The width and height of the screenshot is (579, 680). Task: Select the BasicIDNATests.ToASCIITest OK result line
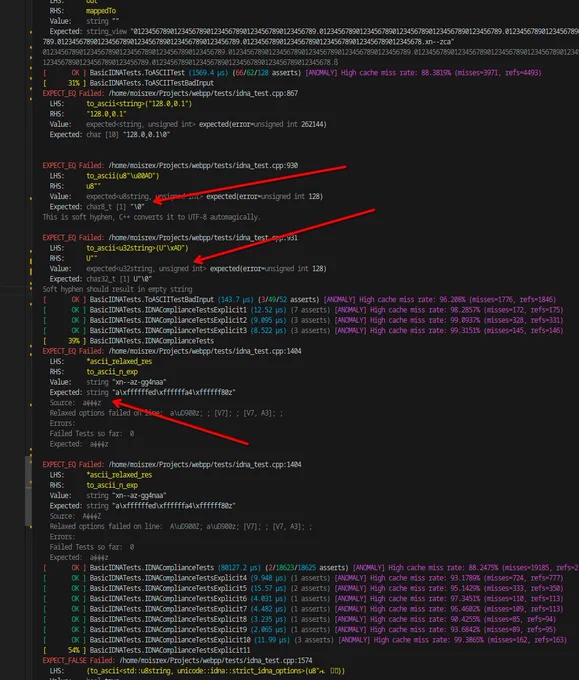tap(292, 72)
